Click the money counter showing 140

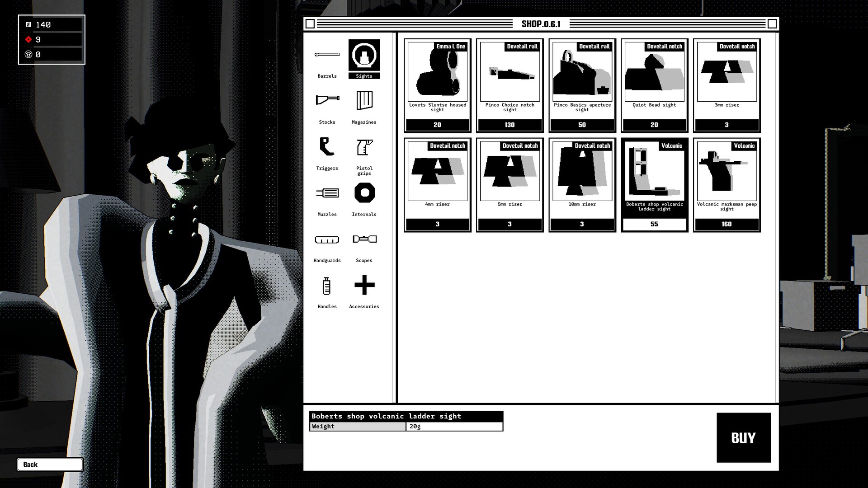(x=52, y=24)
